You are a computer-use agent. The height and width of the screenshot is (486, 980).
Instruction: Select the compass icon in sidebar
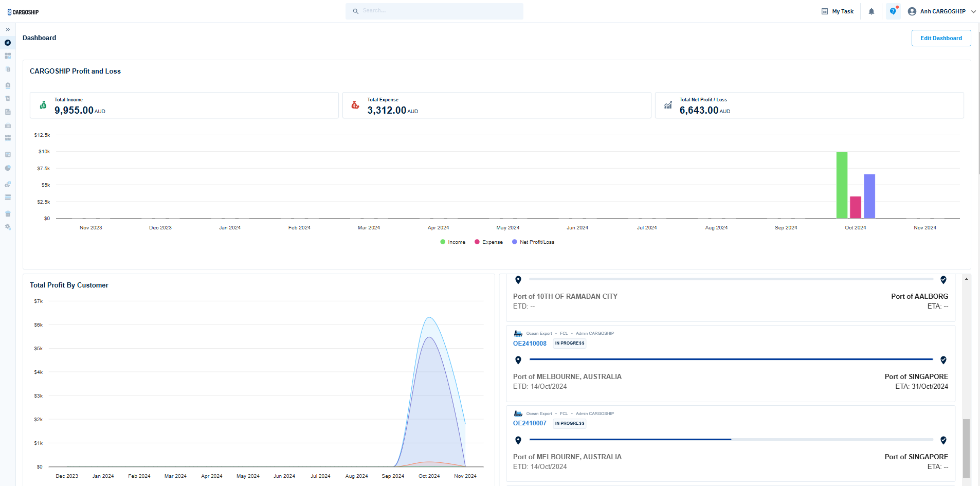click(8, 43)
